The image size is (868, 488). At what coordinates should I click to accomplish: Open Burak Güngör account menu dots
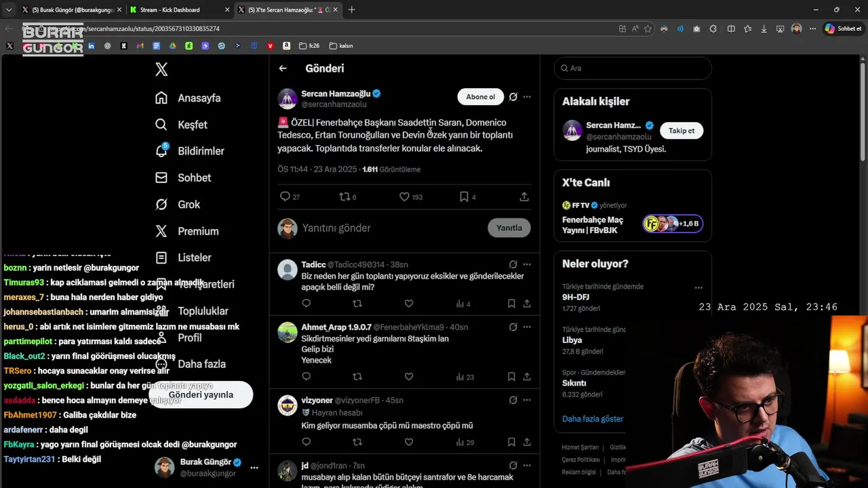254,468
